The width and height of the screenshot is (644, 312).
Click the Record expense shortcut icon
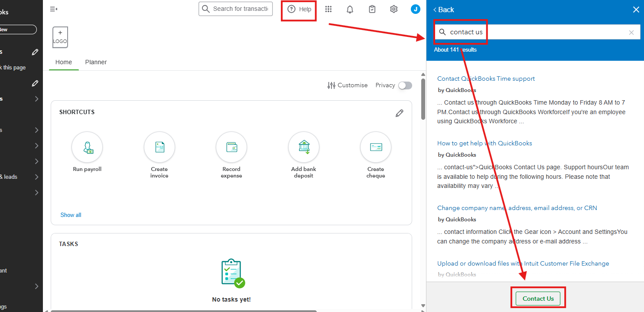click(x=231, y=148)
